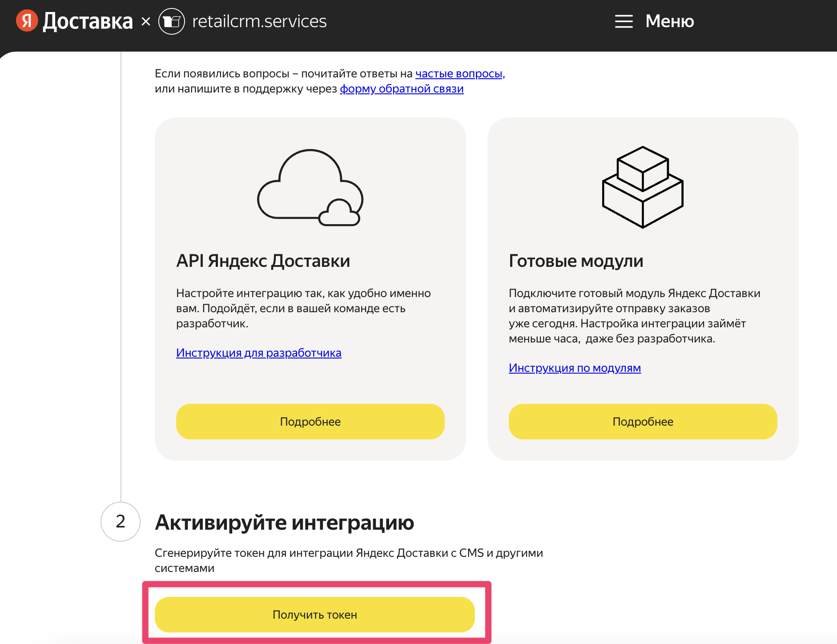The height and width of the screenshot is (644, 837).
Task: Click the Доставка brand wordmark
Action: point(88,21)
